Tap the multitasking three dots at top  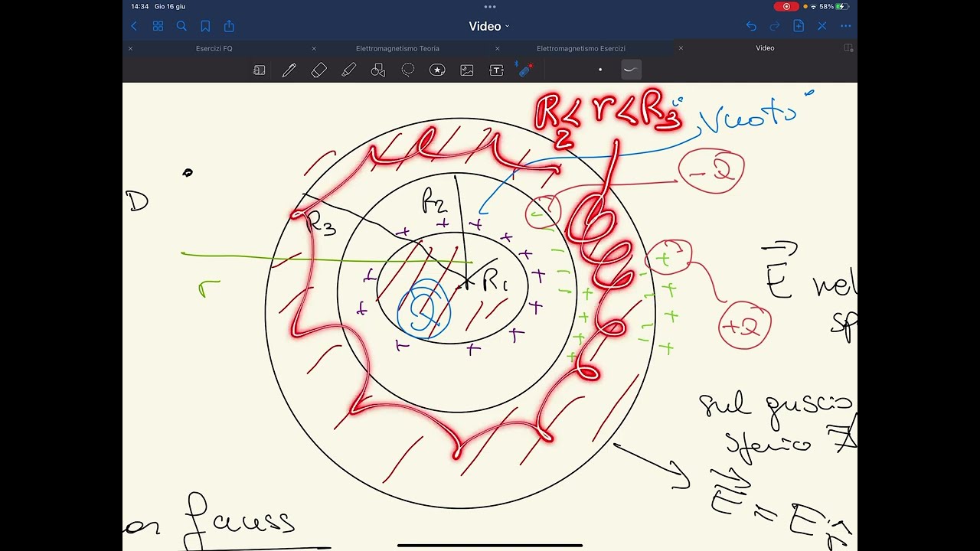(490, 6)
